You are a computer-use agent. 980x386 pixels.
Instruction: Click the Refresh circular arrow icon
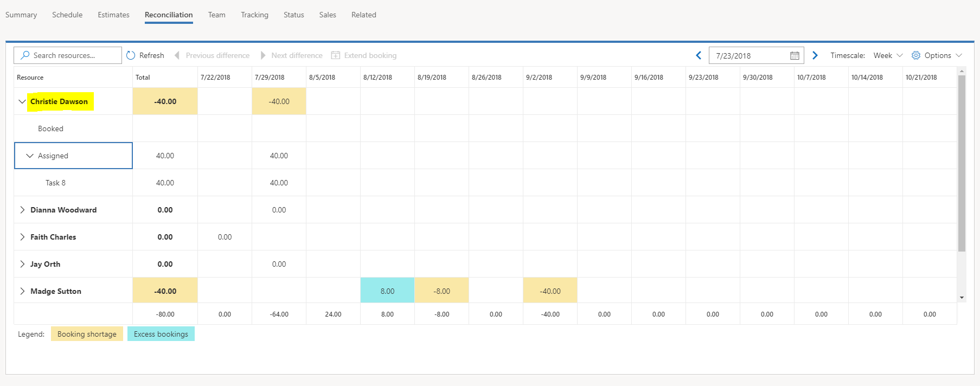click(131, 55)
